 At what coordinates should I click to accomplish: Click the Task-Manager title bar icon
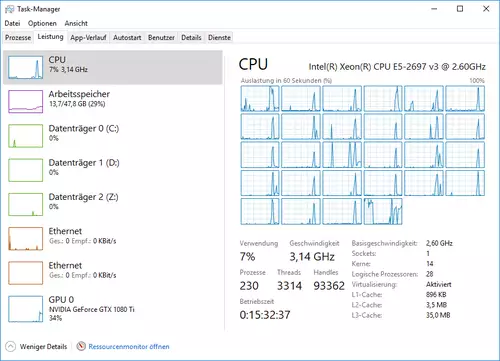(x=10, y=9)
